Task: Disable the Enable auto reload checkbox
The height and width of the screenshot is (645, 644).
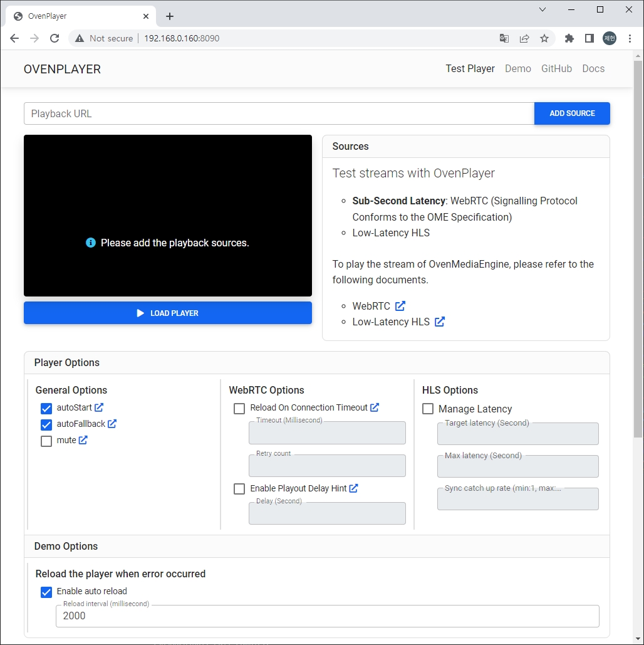Action: tap(46, 592)
